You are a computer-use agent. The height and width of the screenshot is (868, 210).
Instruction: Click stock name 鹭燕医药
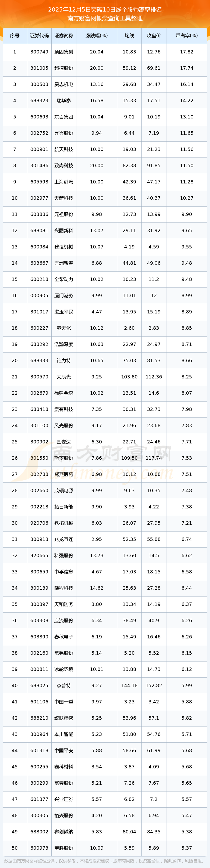pyautogui.click(x=64, y=474)
